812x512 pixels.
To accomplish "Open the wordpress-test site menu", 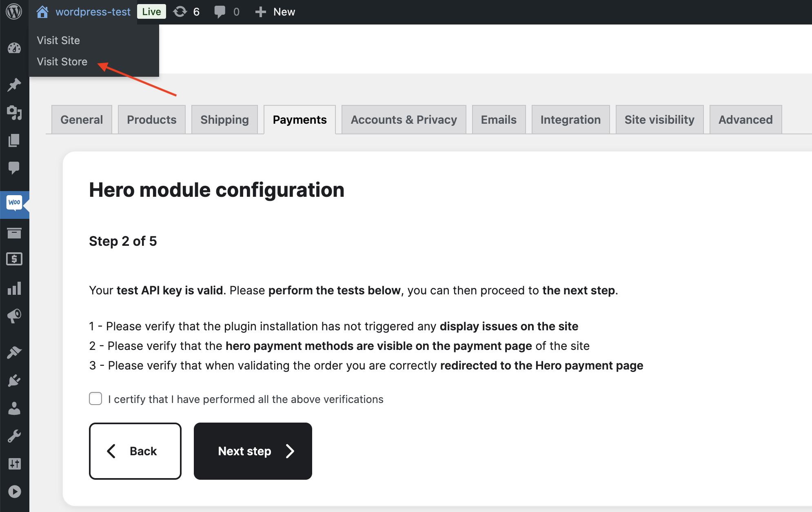I will tap(93, 12).
